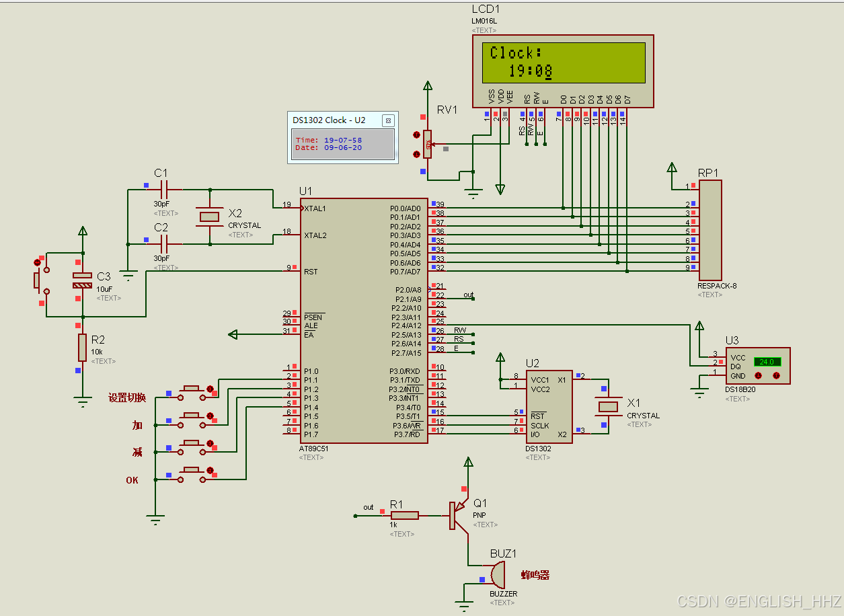Click the RST pin label on U1
Screen dimensions: 844x616
311,272
